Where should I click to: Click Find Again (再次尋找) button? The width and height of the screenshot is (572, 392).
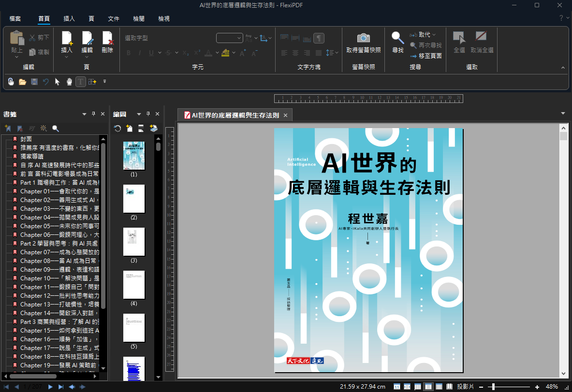[x=425, y=45]
